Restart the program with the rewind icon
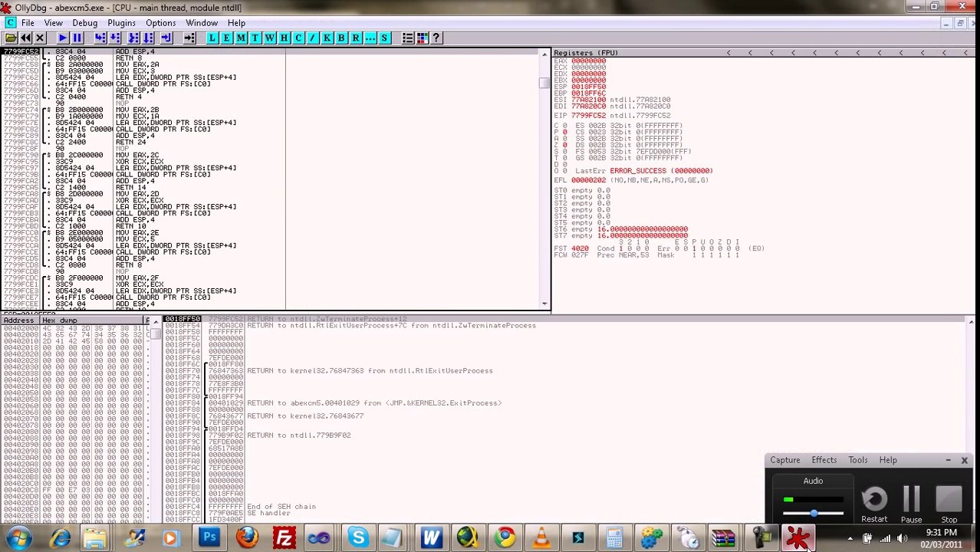980x552 pixels. click(x=25, y=38)
